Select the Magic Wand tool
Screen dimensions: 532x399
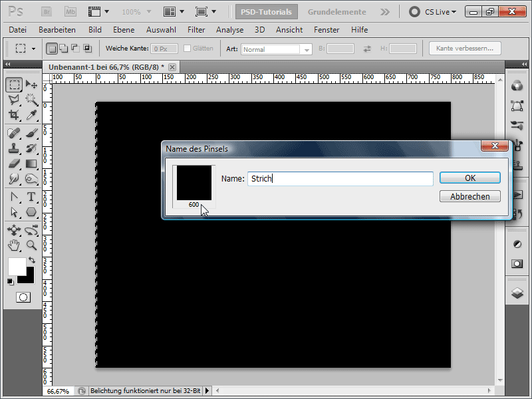[x=31, y=100]
